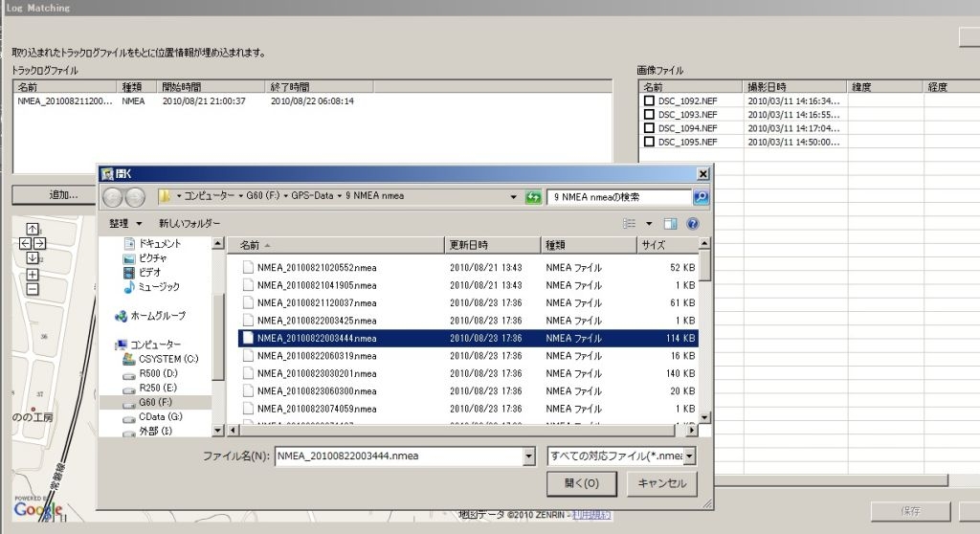The height and width of the screenshot is (534, 980).
Task: Pan the map right with arrow
Action: (x=40, y=244)
